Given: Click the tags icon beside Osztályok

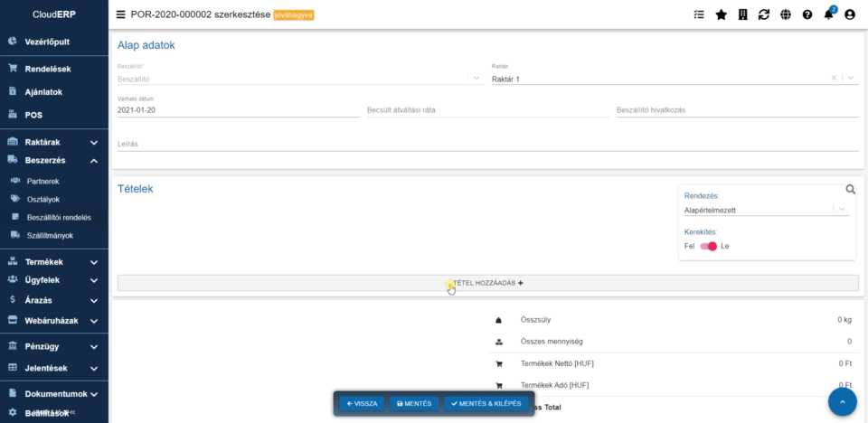Looking at the screenshot, I should click(x=15, y=199).
